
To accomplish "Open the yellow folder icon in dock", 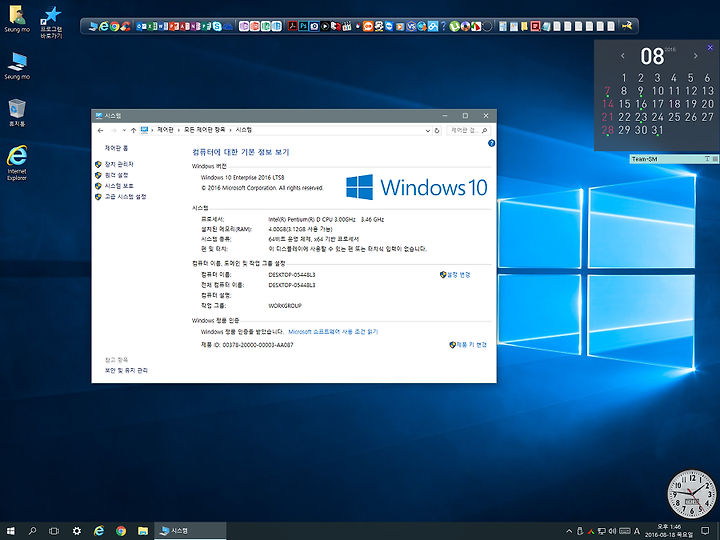I will point(524,26).
